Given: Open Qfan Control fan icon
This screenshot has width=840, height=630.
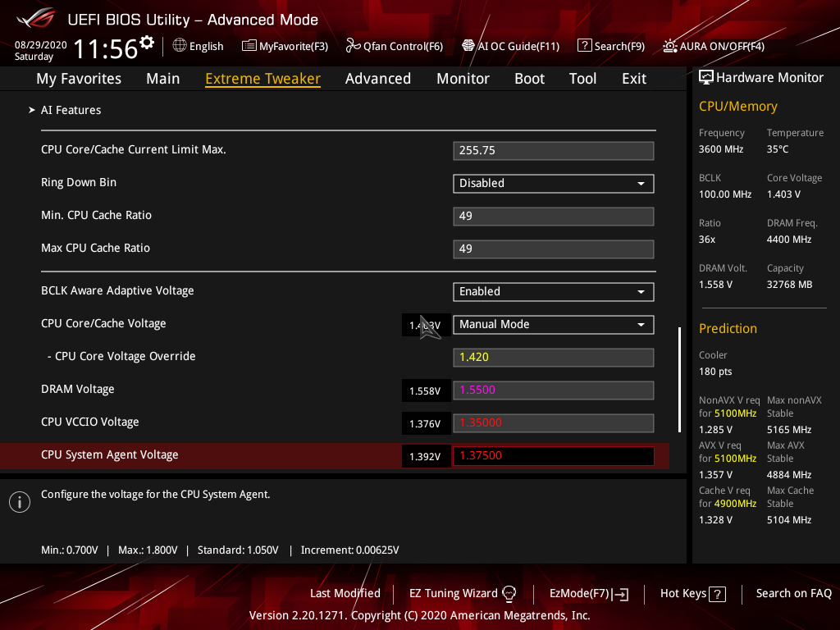Looking at the screenshot, I should [353, 46].
